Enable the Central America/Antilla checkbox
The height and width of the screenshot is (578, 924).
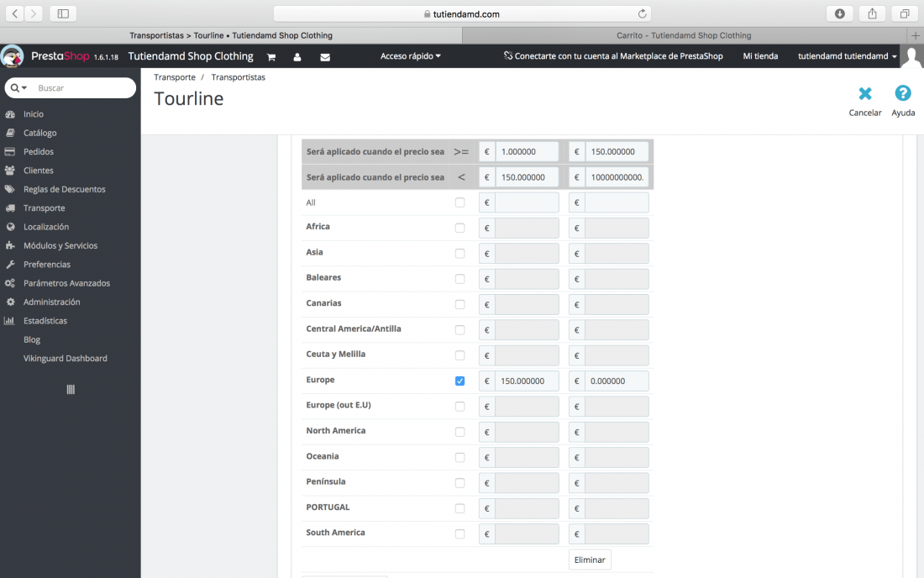tap(459, 330)
